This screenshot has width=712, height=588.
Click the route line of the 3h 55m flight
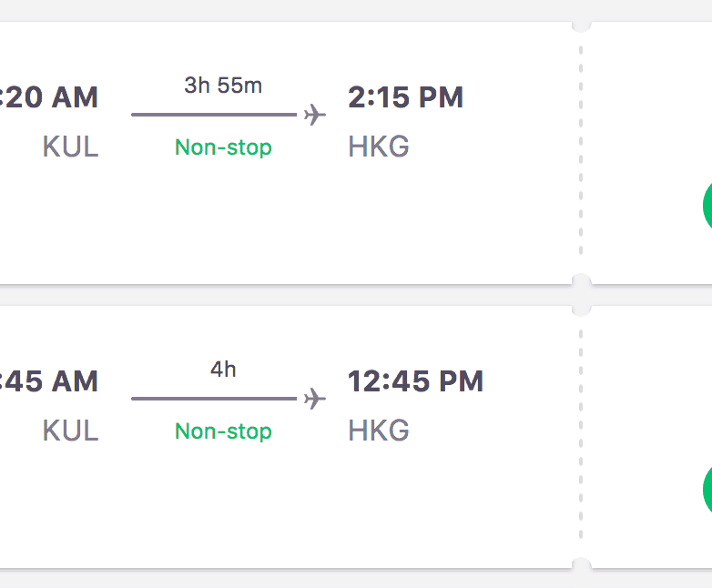point(214,115)
